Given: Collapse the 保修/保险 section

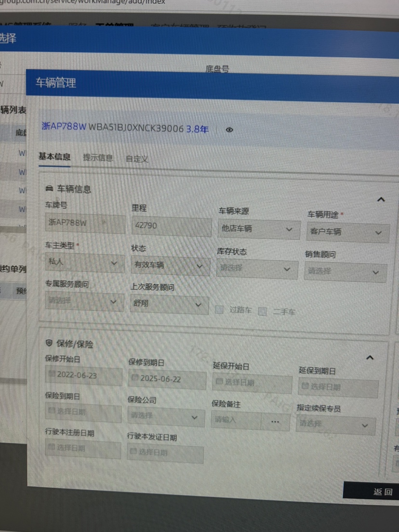Looking at the screenshot, I should tap(370, 357).
